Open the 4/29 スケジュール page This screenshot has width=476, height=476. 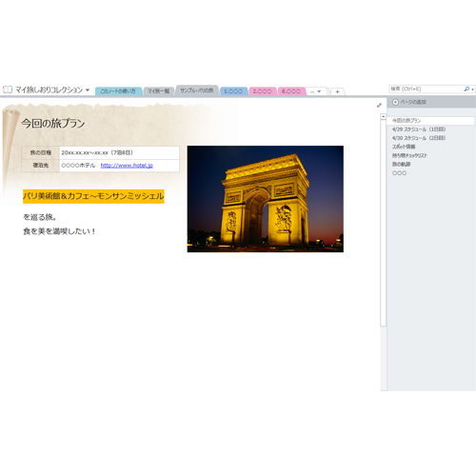(x=419, y=129)
